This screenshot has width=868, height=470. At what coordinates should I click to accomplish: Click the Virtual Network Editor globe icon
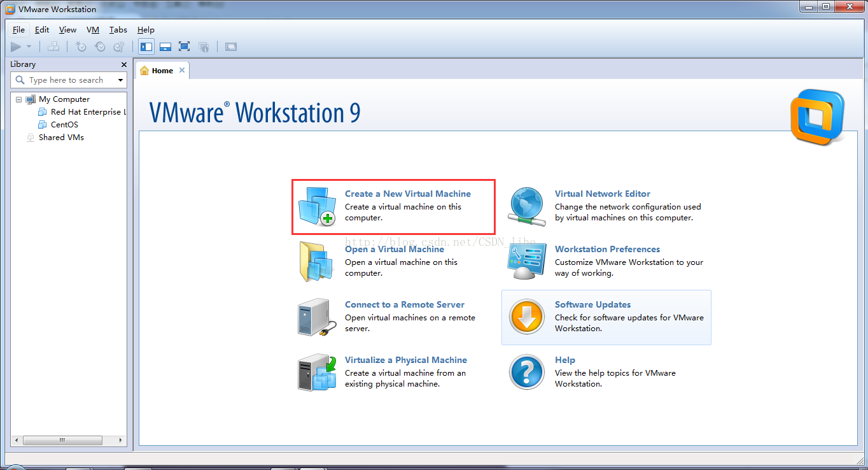pyautogui.click(x=526, y=206)
